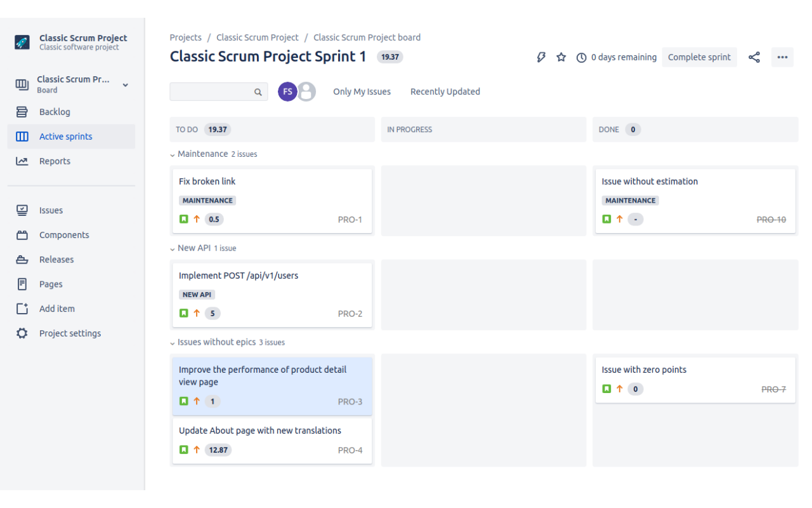The height and width of the screenshot is (508, 812).
Task: Enable the Recently Updated filter
Action: (445, 91)
